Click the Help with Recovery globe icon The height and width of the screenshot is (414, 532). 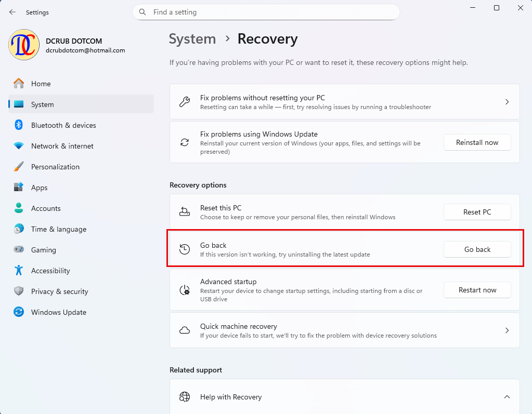[x=185, y=397]
